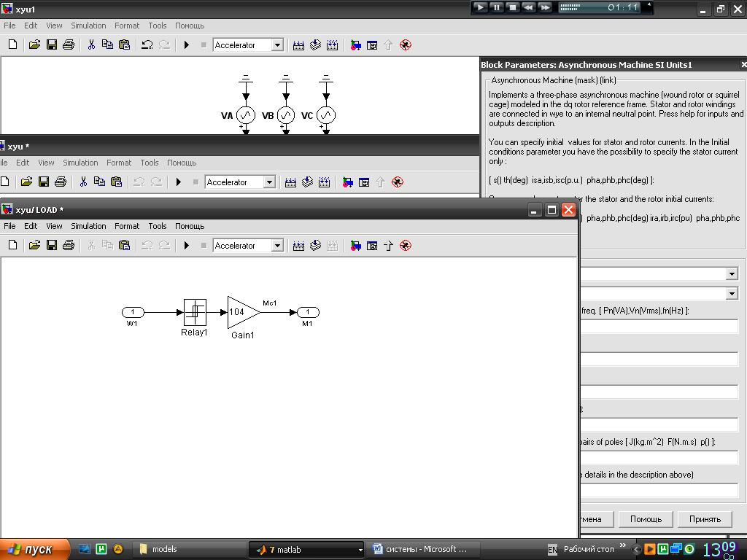The image size is (747, 560).
Task: Click the Помощь button in Block Parameters
Action: coord(646,519)
